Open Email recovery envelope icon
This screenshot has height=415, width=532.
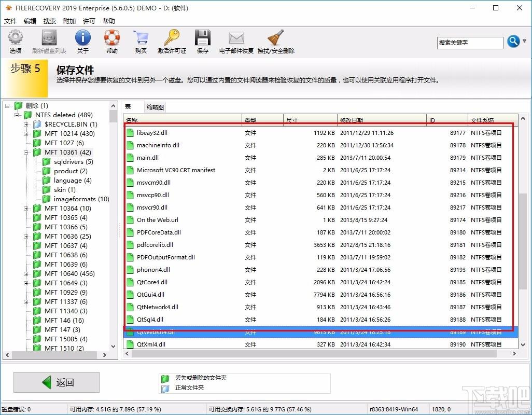pyautogui.click(x=236, y=41)
